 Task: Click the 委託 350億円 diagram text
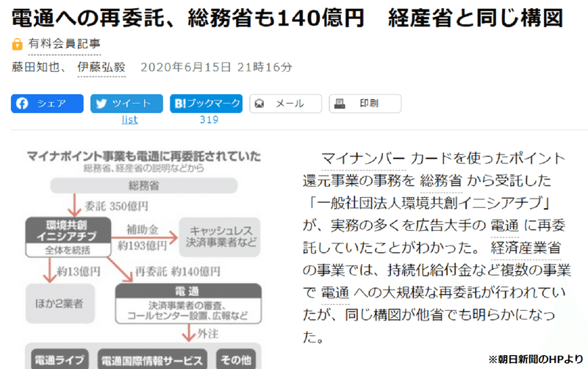click(116, 206)
